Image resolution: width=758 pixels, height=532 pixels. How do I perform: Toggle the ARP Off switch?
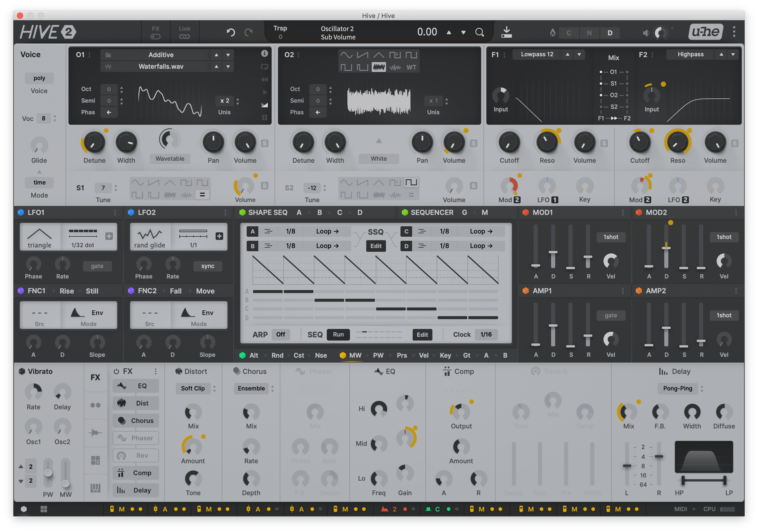click(x=281, y=334)
